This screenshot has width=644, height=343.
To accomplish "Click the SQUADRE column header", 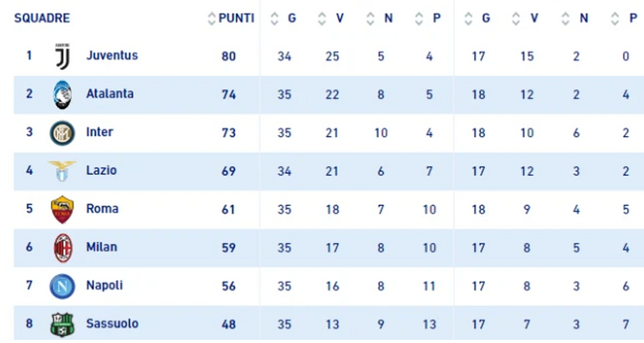I will pyautogui.click(x=42, y=18).
